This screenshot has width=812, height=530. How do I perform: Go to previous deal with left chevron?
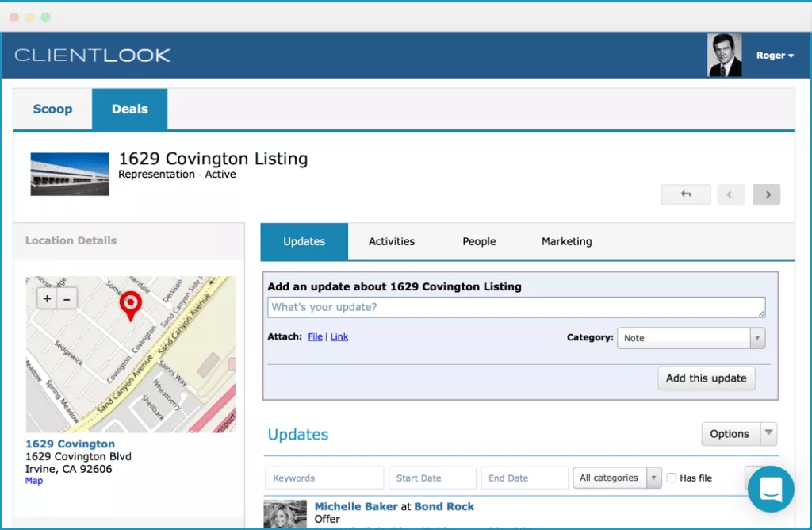730,194
